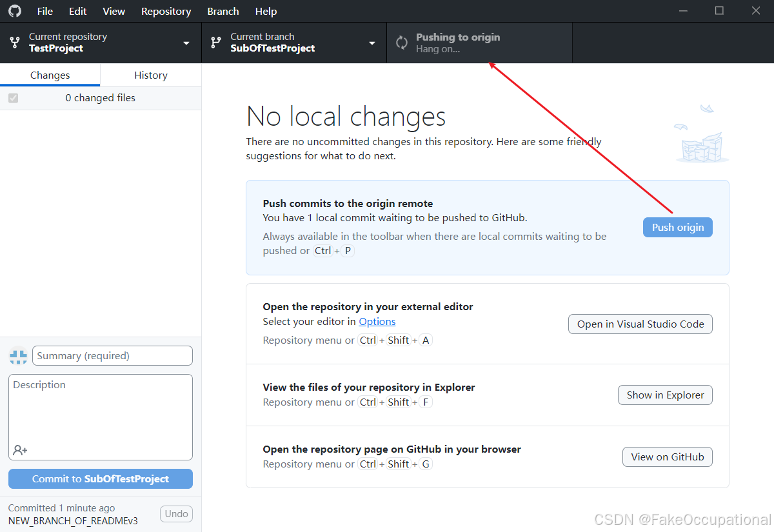This screenshot has width=774, height=532.
Task: Minimize the GitHub Desktop window
Action: pyautogui.click(x=683, y=11)
